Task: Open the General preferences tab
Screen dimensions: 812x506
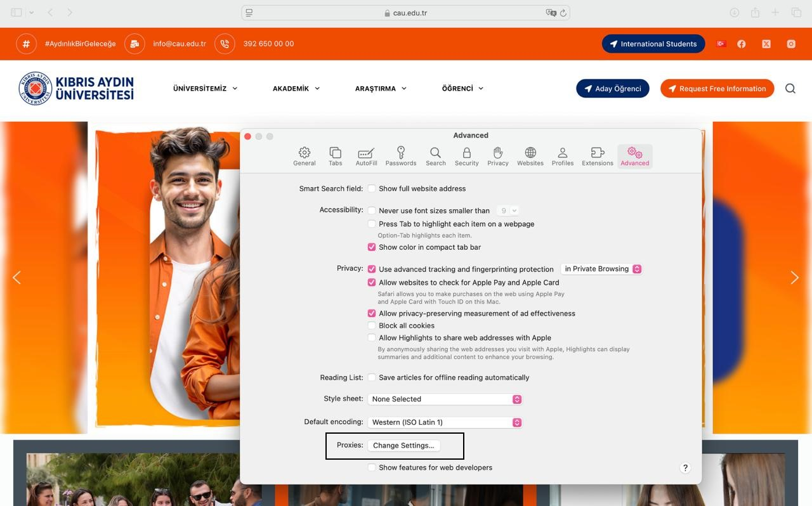Action: (x=304, y=156)
